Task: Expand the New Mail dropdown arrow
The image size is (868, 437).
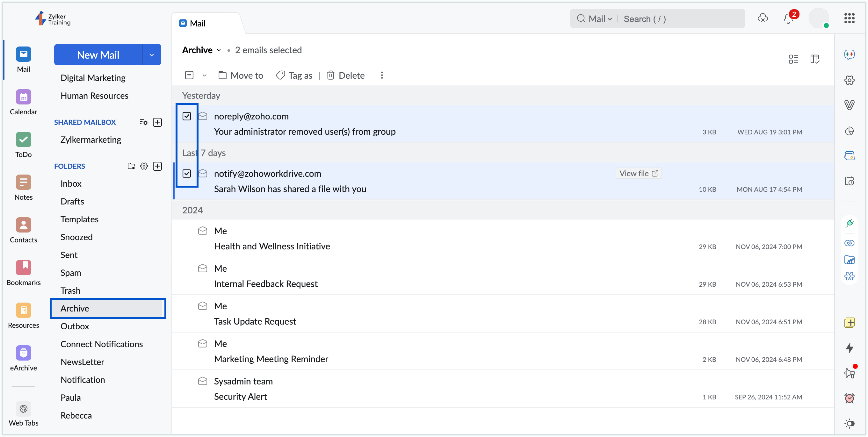Action: 152,54
